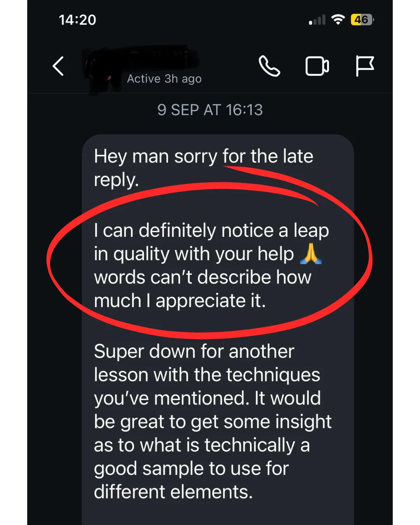Tap the 'Super down for another lesson' paragraph
This screenshot has height=525, width=420.
[x=213, y=422]
